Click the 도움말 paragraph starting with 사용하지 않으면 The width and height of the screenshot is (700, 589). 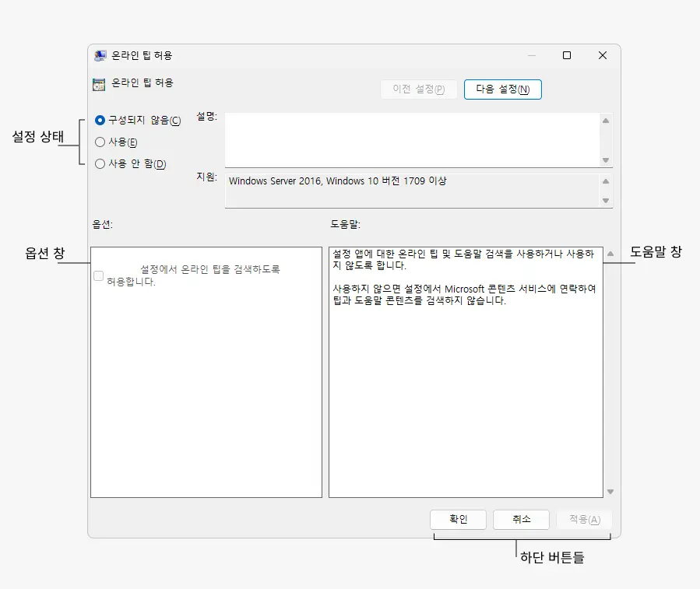(x=464, y=294)
